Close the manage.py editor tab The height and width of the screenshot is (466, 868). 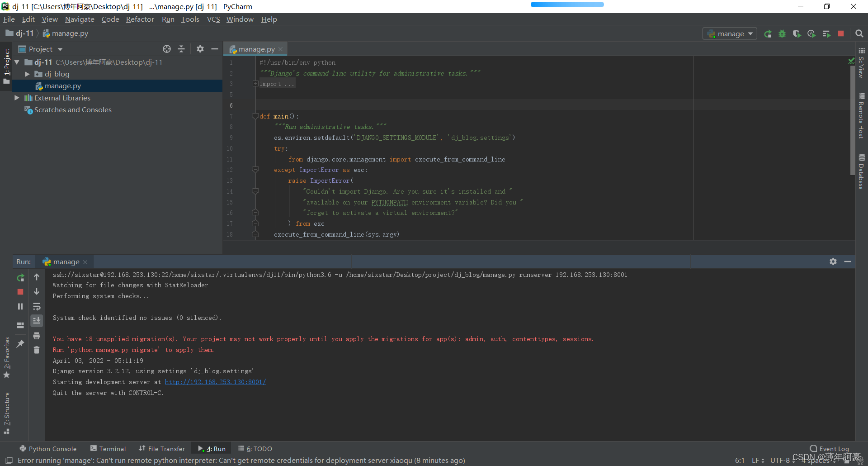(281, 49)
